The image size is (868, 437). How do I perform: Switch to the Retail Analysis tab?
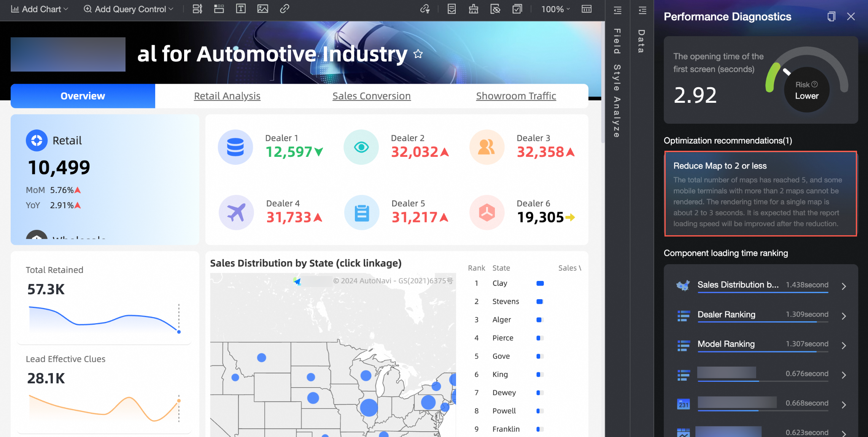tap(227, 96)
